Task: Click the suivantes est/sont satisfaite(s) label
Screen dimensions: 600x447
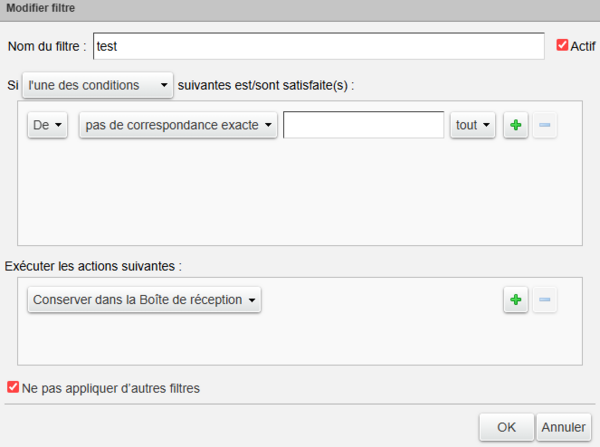Action: tap(266, 85)
